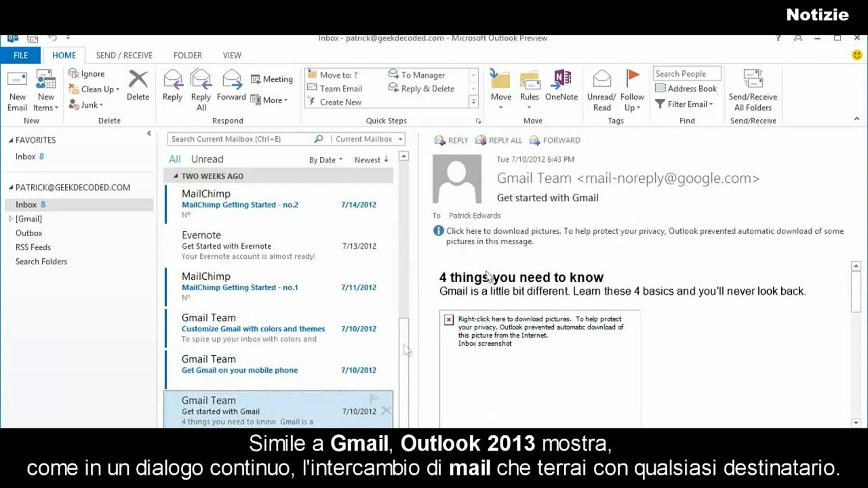
Task: Open the Junk dropdown
Action: click(x=86, y=105)
